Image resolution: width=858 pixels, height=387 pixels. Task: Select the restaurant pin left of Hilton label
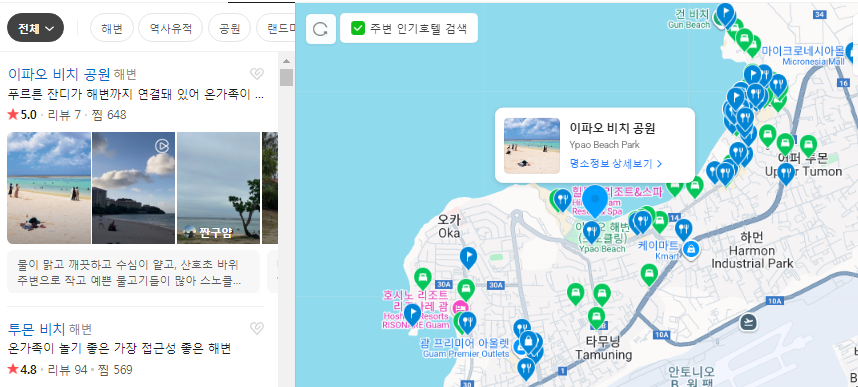click(x=563, y=200)
